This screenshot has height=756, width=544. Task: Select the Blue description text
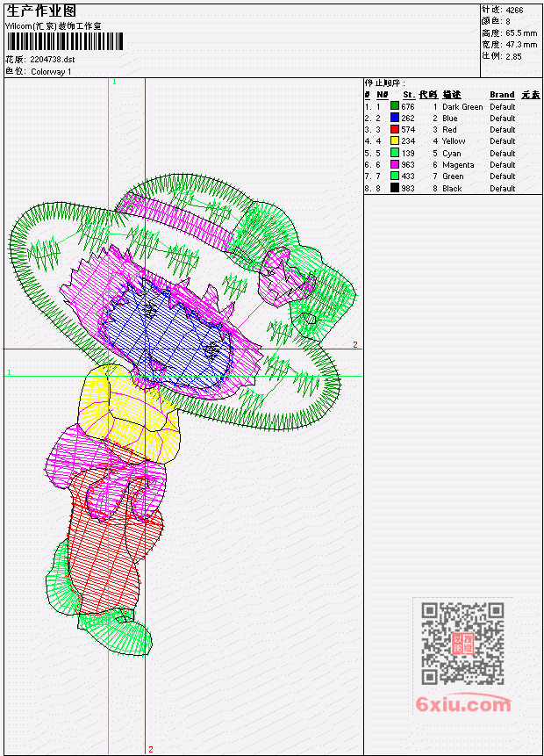pyautogui.click(x=450, y=119)
